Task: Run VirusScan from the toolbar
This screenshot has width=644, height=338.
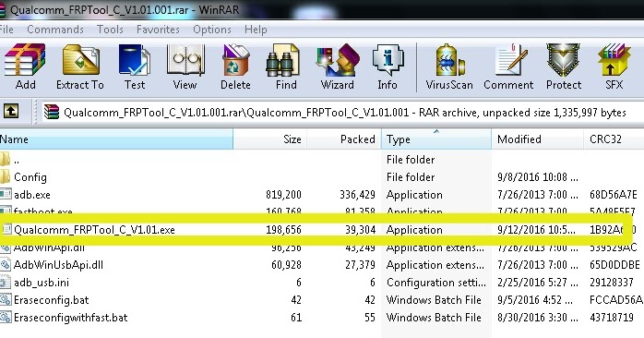Action: (449, 60)
